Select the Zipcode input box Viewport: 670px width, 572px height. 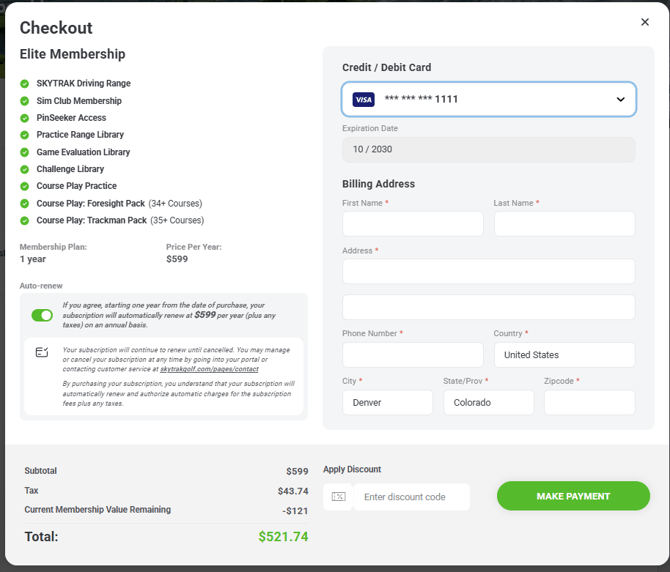pos(589,403)
